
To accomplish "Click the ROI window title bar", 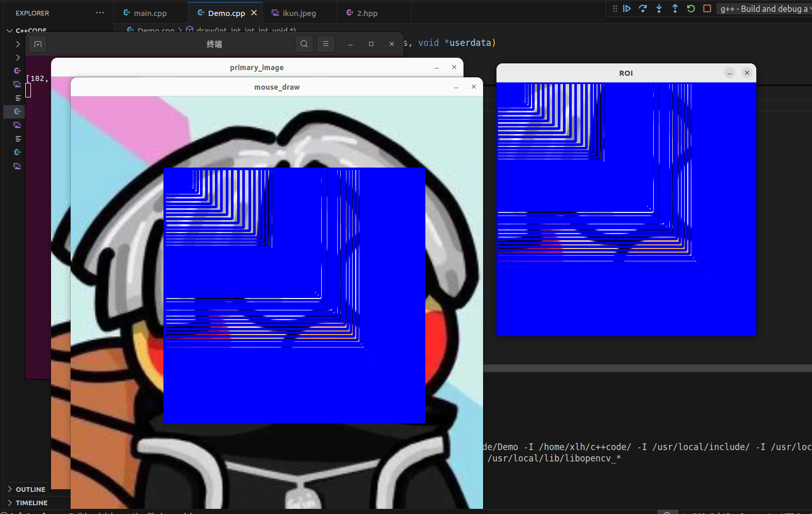I will (x=626, y=73).
